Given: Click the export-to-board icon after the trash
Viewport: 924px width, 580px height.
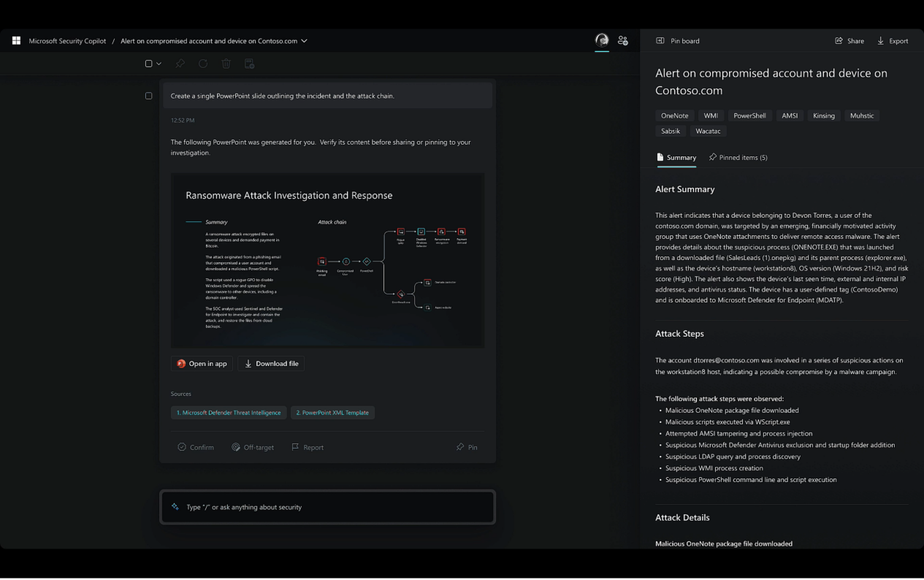Looking at the screenshot, I should pyautogui.click(x=249, y=64).
